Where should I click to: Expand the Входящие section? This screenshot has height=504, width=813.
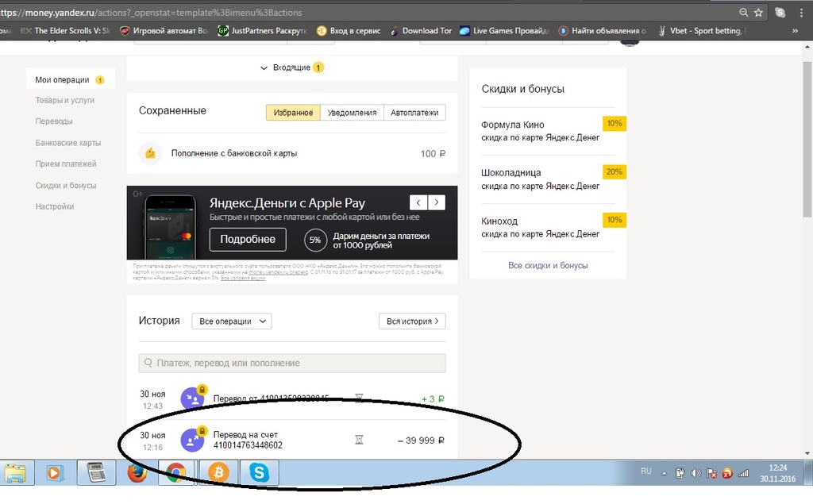pyautogui.click(x=292, y=67)
